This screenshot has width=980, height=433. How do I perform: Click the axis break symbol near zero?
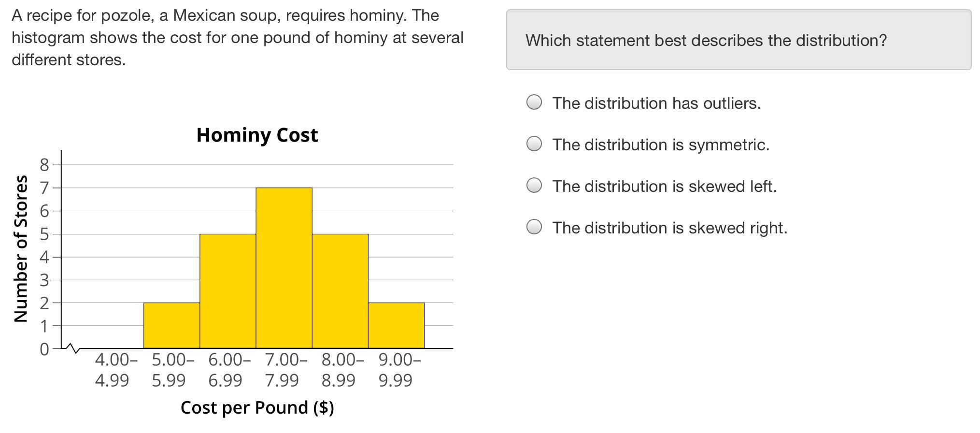pyautogui.click(x=73, y=348)
